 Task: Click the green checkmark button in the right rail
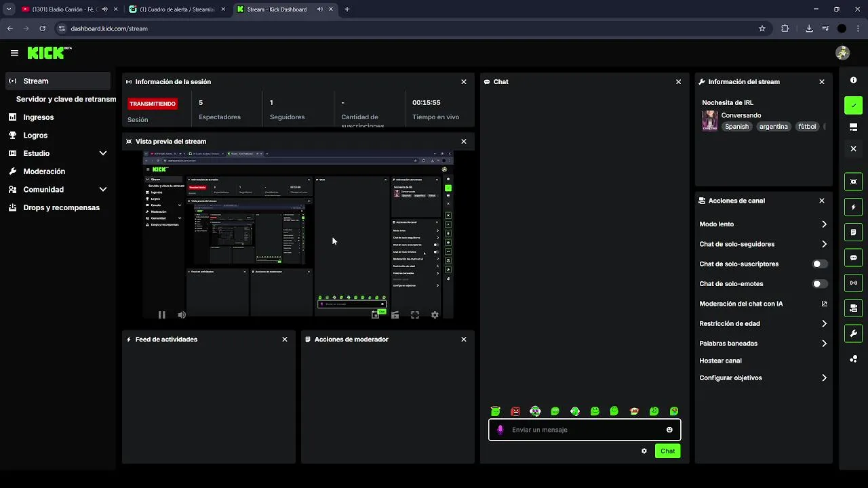coord(853,105)
